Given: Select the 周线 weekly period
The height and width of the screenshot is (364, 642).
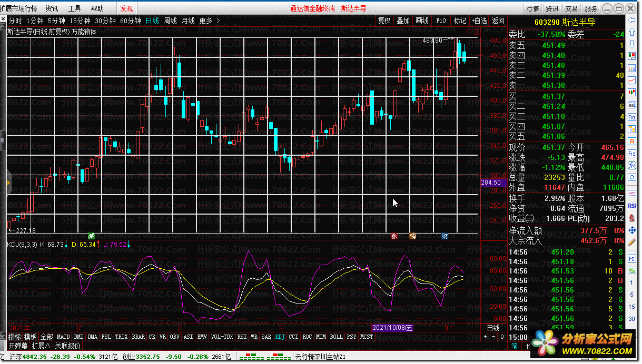Looking at the screenshot, I should (x=170, y=21).
